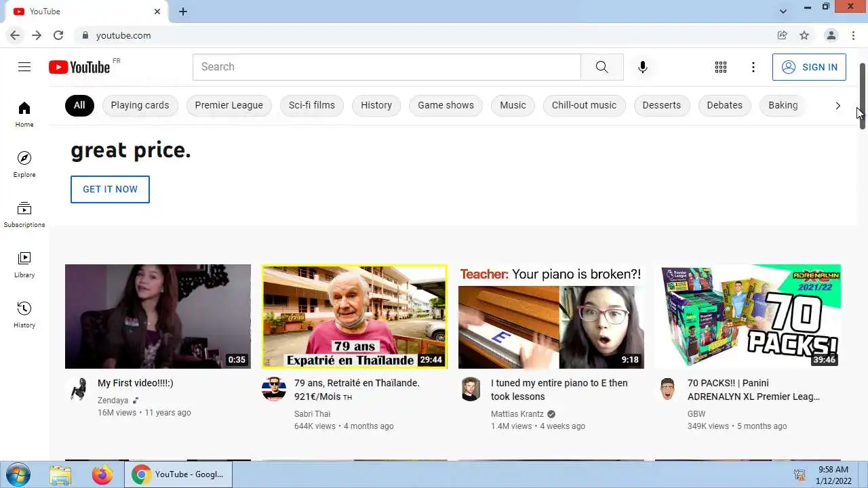Select the Premier League chip
Screen dimensions: 868x488
click(x=229, y=105)
